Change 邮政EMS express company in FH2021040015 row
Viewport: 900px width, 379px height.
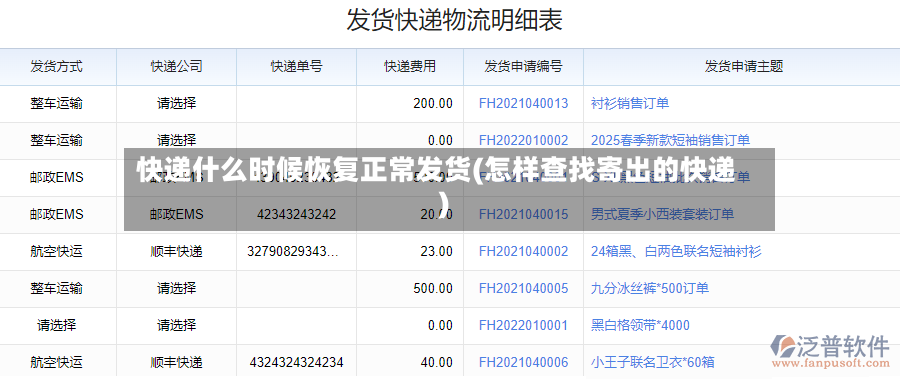point(177,214)
